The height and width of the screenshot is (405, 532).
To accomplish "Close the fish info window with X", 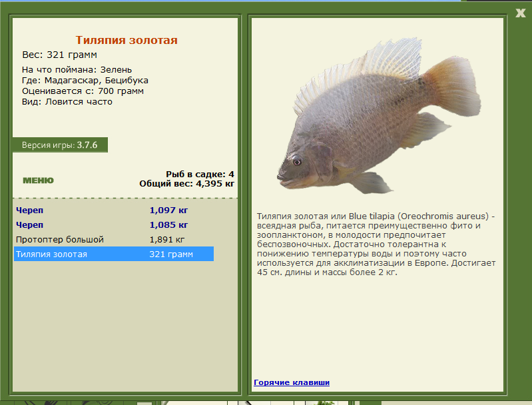I will click(521, 13).
